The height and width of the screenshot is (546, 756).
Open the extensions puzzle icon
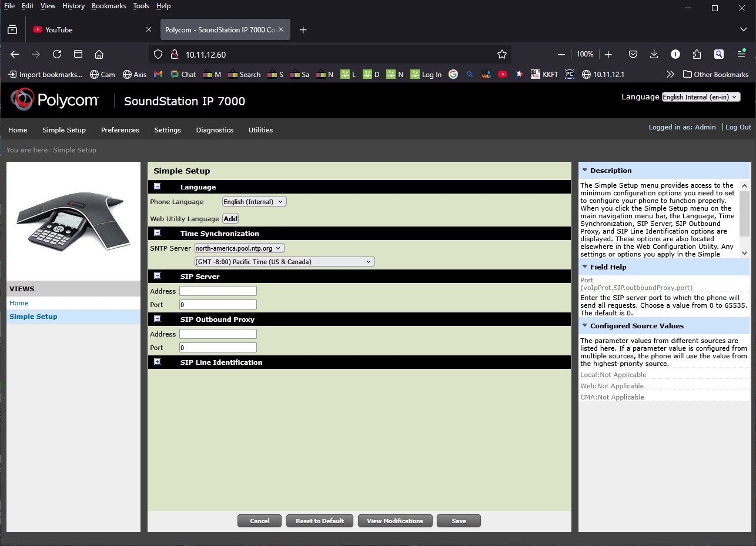coord(697,54)
